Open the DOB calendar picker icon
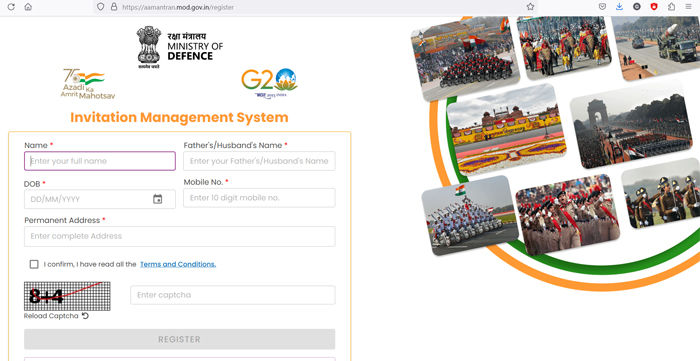This screenshot has width=700, height=361. click(158, 199)
